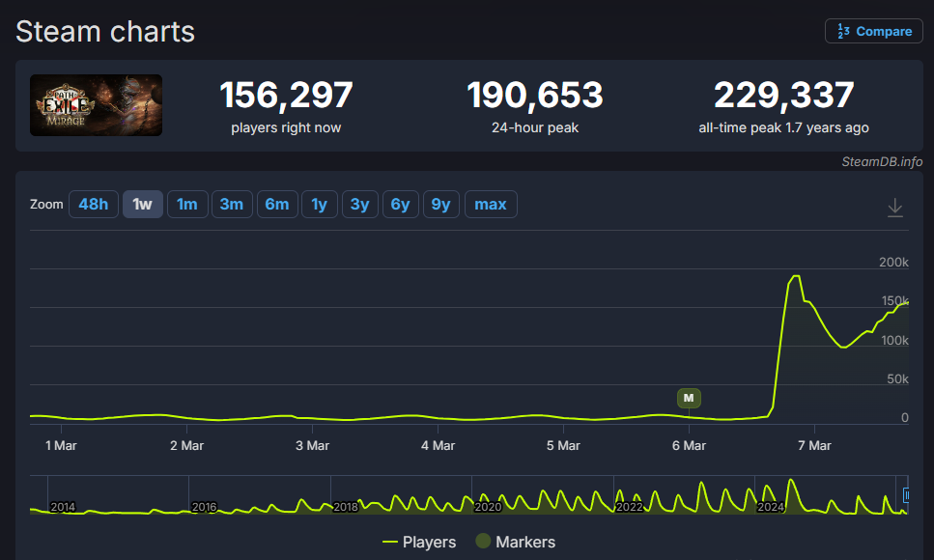Set zoom to 9y
Image resolution: width=934 pixels, height=560 pixels.
[440, 205]
